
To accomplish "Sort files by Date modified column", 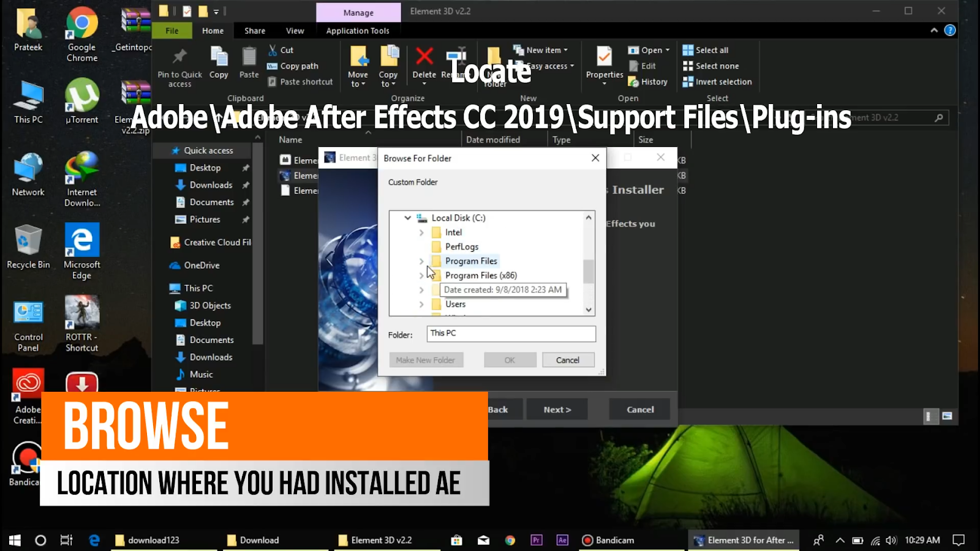I will [x=493, y=140].
